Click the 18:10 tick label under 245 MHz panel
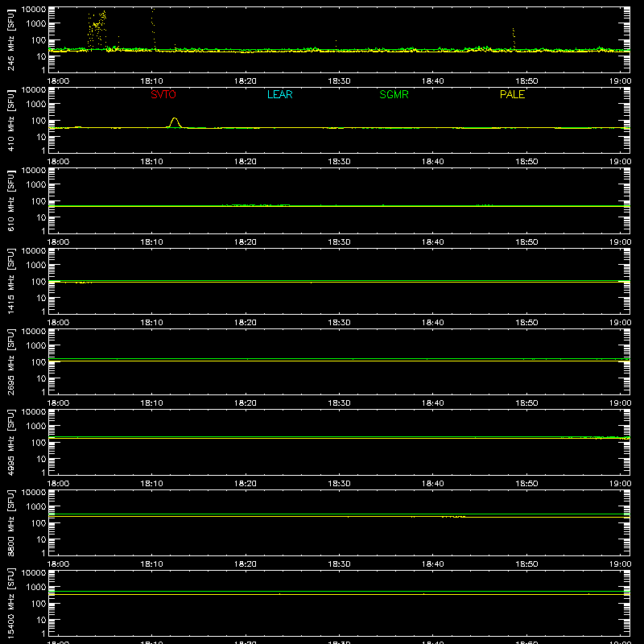The height and width of the screenshot is (644, 644). 151,81
